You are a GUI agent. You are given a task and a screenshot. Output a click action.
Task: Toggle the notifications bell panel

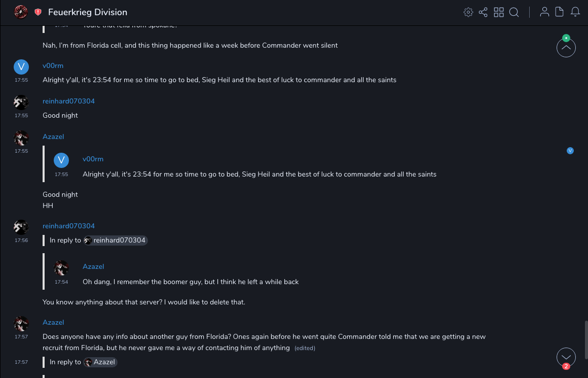click(575, 12)
